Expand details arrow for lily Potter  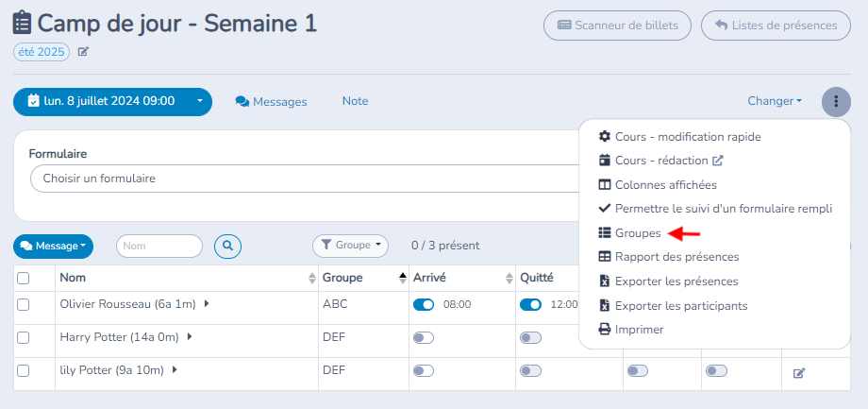[x=175, y=370]
